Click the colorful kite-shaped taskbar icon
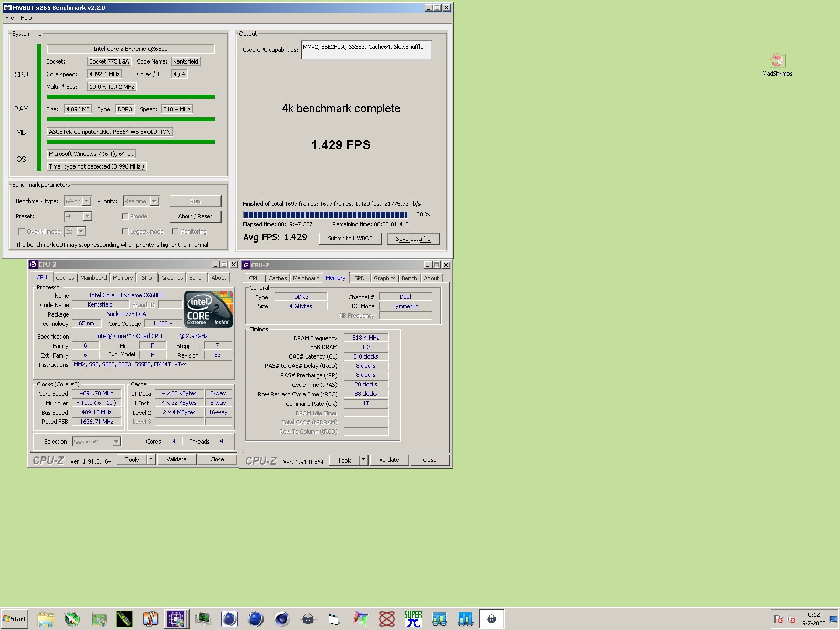Image resolution: width=840 pixels, height=630 pixels. click(x=361, y=619)
